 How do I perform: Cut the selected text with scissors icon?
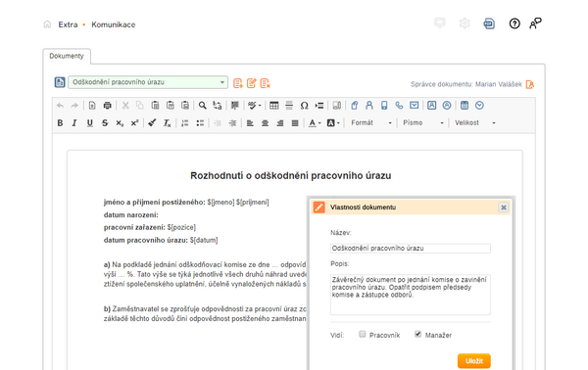click(125, 106)
